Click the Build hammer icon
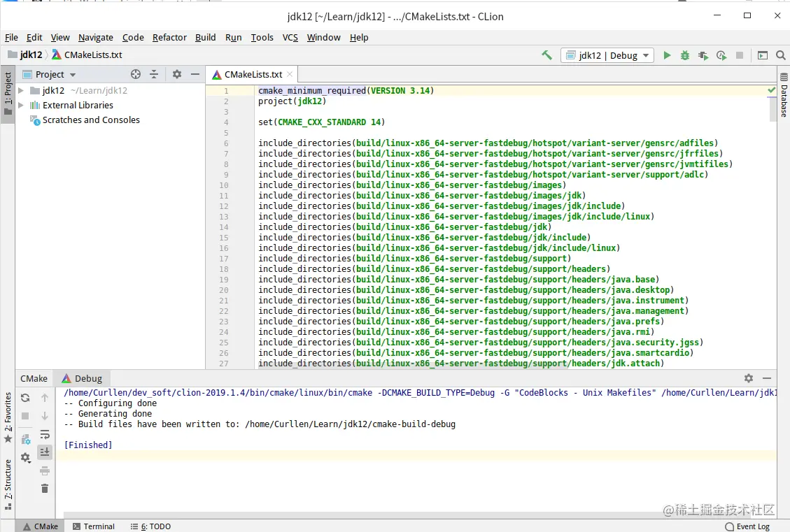The width and height of the screenshot is (790, 532). click(x=546, y=55)
